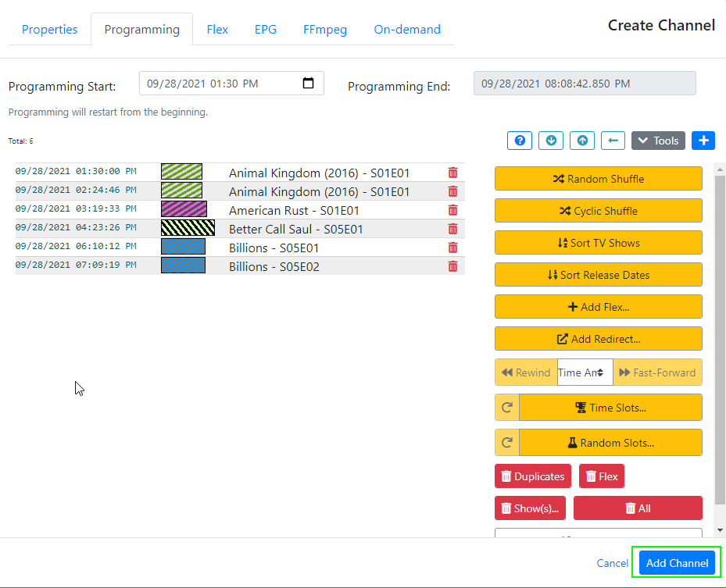Go to the EPG tab
726x588 pixels.
click(265, 30)
